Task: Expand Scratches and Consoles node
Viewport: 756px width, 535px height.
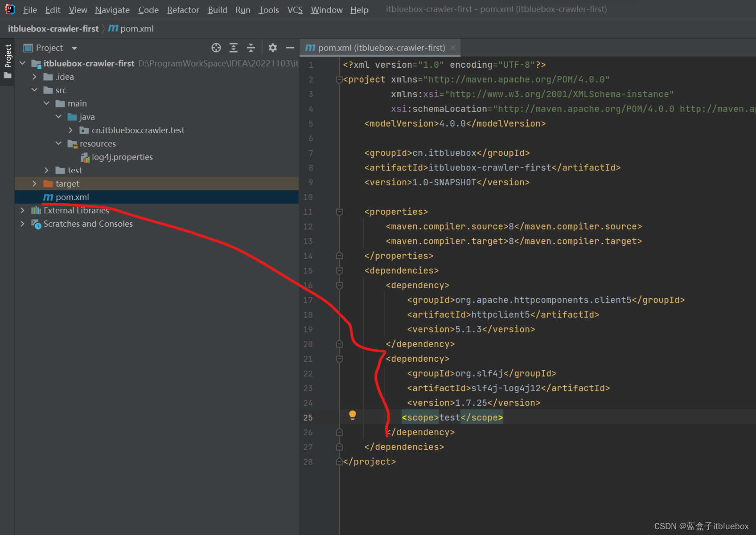Action: point(23,224)
